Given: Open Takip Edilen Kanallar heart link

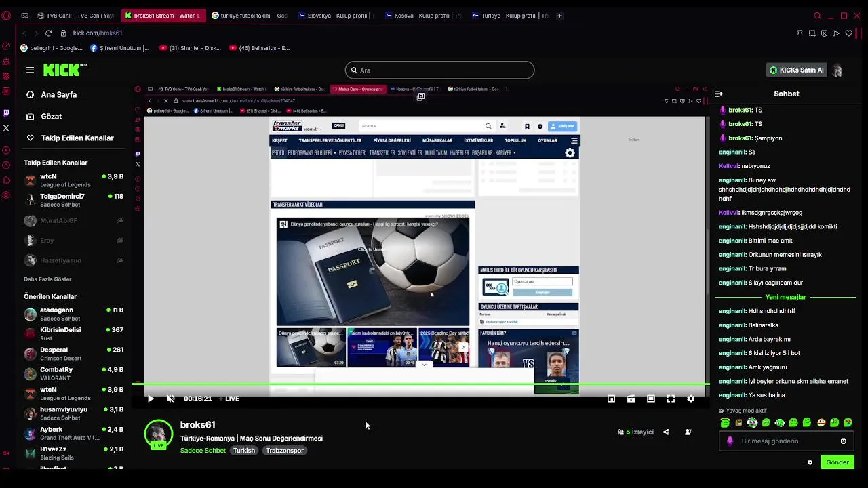Looking at the screenshot, I should 71,138.
